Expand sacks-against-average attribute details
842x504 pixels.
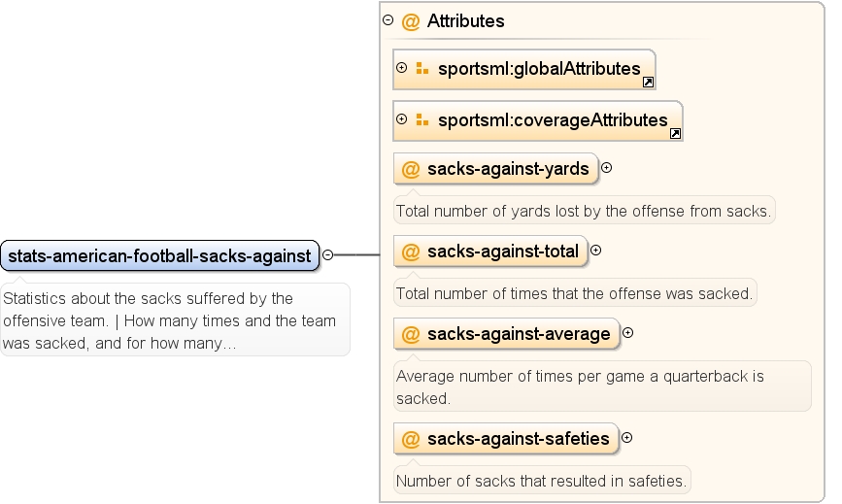[x=627, y=333]
